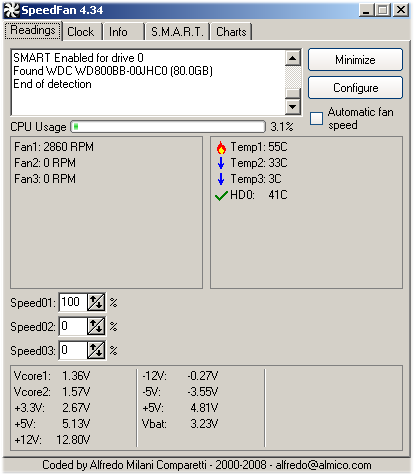
Task: Click the Vbat 3.23V reading
Action: (x=180, y=424)
